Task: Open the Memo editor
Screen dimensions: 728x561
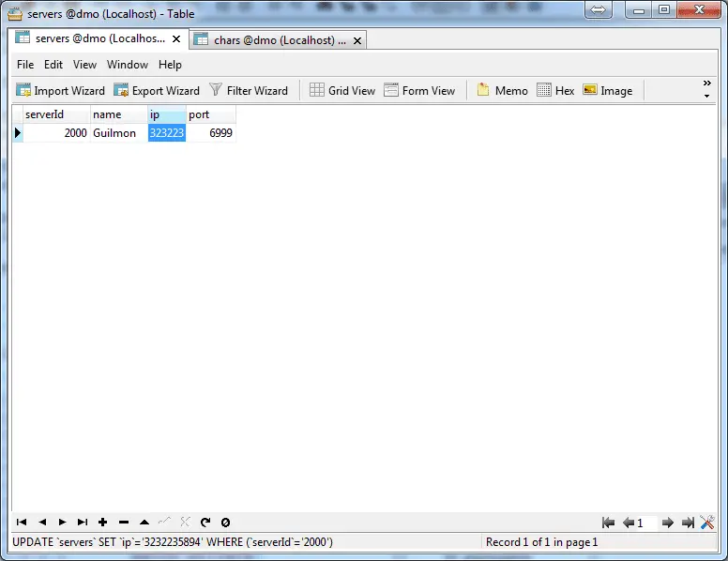Action: [502, 91]
